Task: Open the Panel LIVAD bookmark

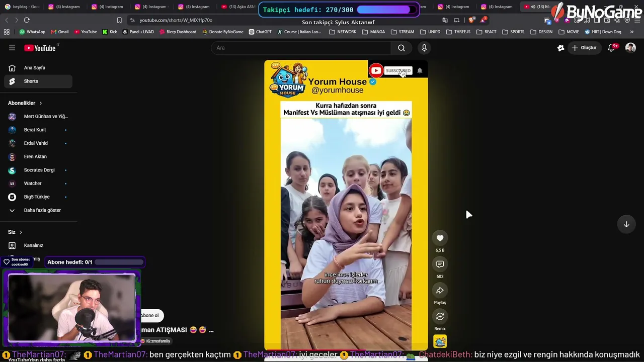Action: [x=138, y=32]
